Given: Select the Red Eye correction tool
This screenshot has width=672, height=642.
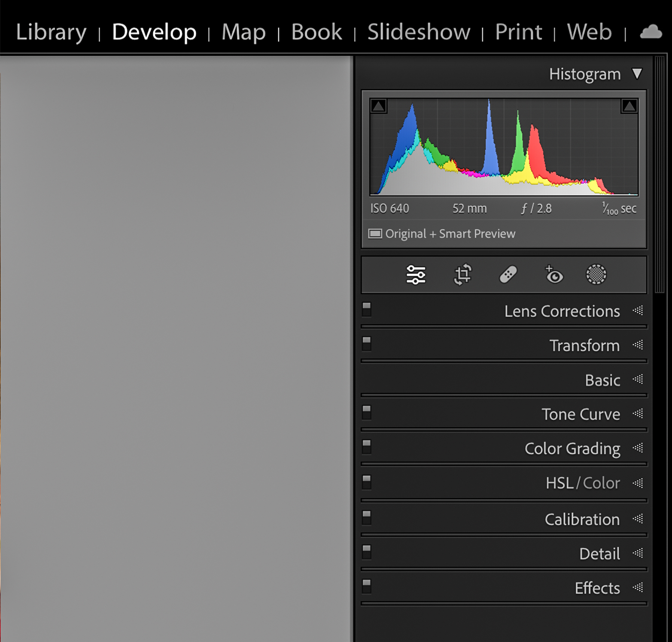Looking at the screenshot, I should (x=554, y=275).
